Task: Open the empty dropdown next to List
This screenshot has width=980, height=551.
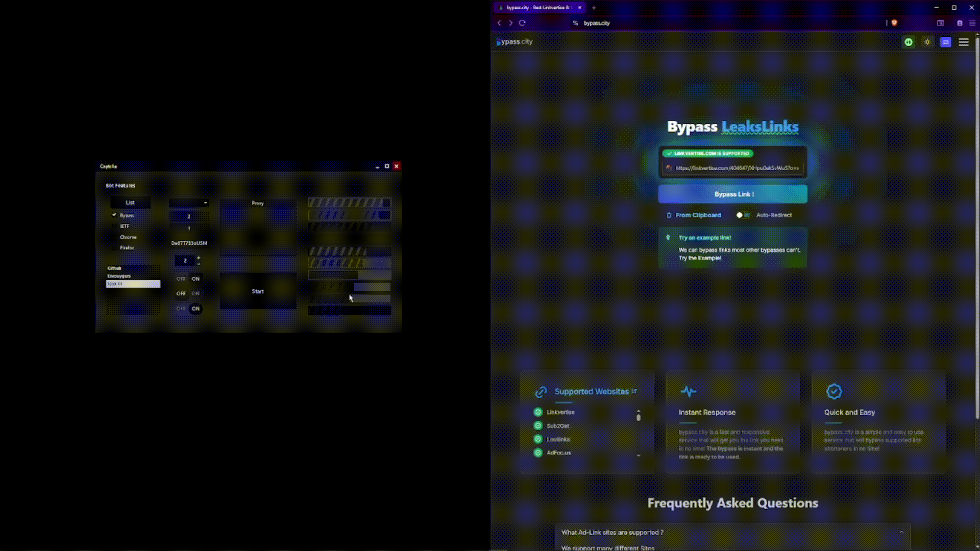Action: click(189, 203)
